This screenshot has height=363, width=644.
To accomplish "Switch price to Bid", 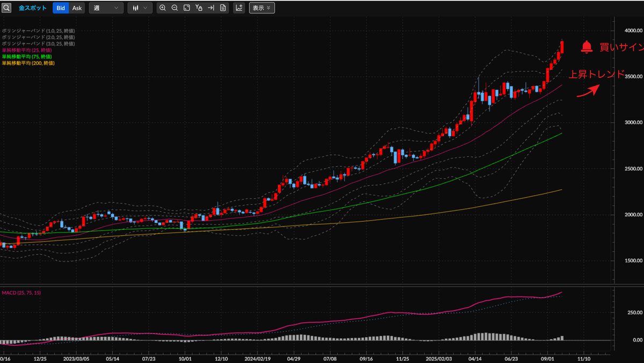I will (61, 8).
